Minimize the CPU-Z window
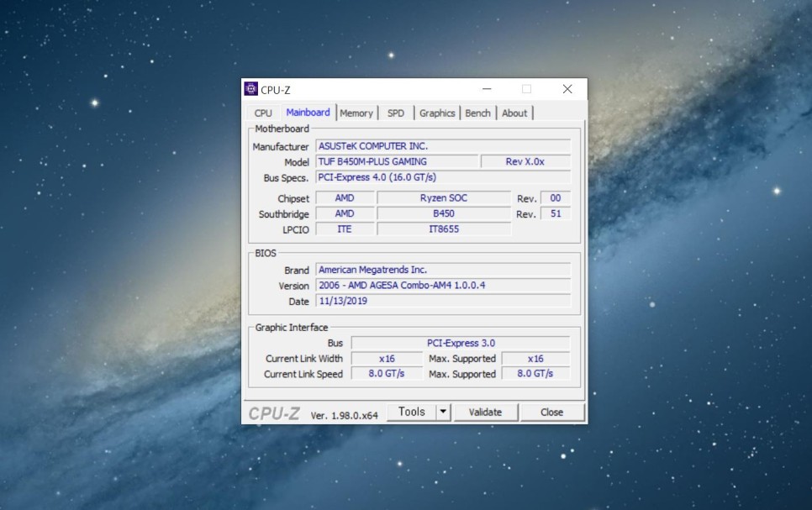 pyautogui.click(x=487, y=89)
